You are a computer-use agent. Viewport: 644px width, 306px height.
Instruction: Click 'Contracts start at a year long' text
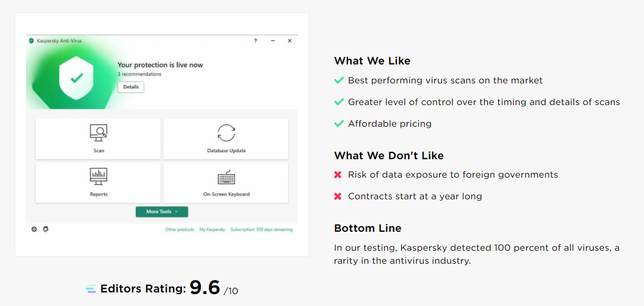[415, 197]
